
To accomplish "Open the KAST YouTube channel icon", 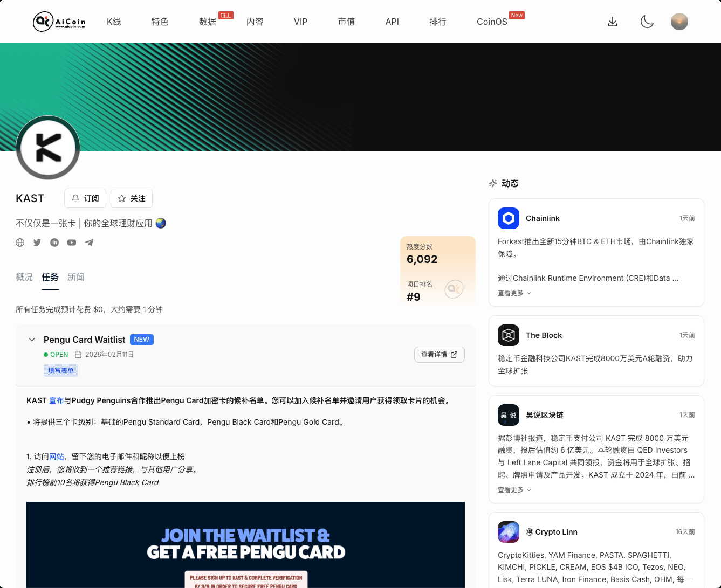I will 71,243.
